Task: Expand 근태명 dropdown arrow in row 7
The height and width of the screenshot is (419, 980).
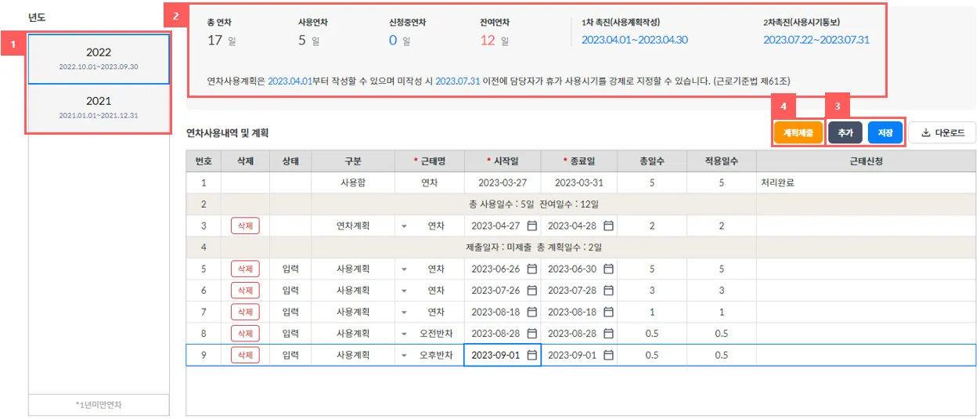Action: 405,312
